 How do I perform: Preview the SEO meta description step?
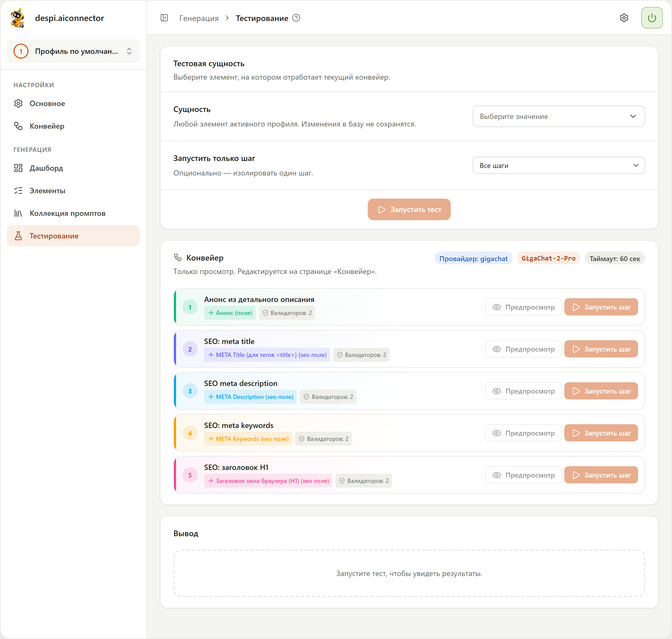pos(523,391)
